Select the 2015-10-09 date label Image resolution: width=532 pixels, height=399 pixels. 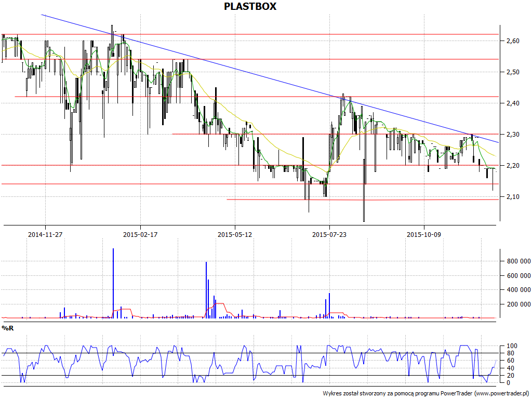[x=424, y=234]
